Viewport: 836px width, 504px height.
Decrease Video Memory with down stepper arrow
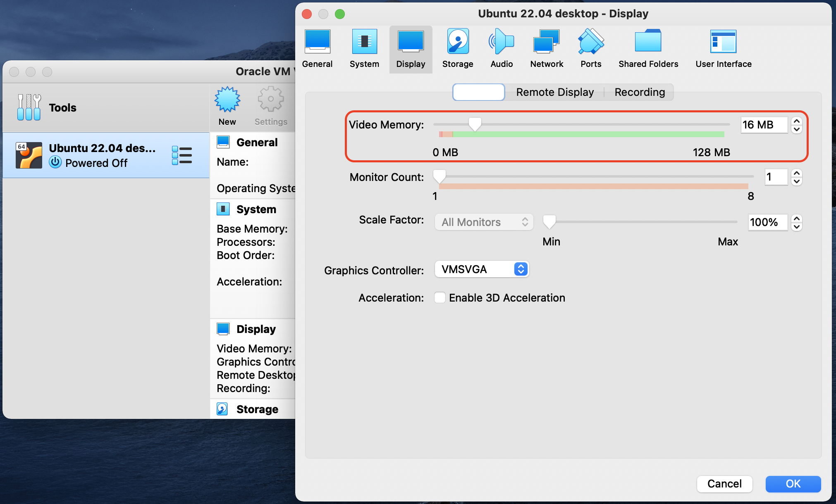[x=797, y=129]
